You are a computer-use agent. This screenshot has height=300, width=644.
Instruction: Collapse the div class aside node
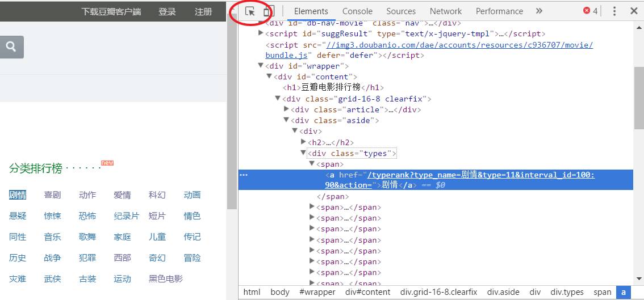tap(287, 120)
